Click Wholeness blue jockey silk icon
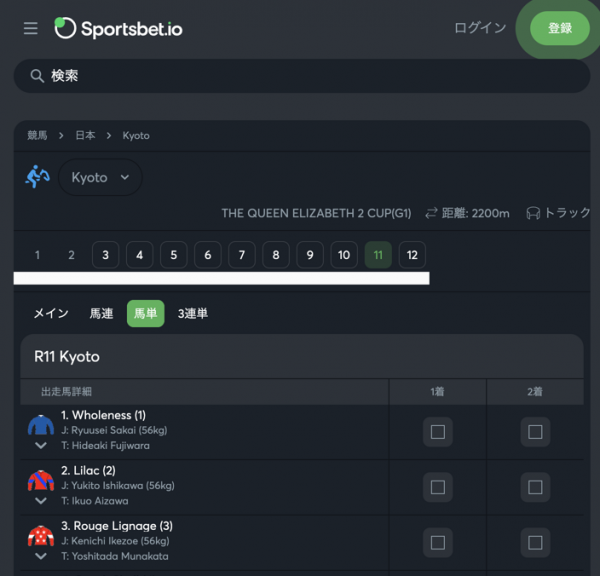Screen dimensions: 600x576 point(41,425)
